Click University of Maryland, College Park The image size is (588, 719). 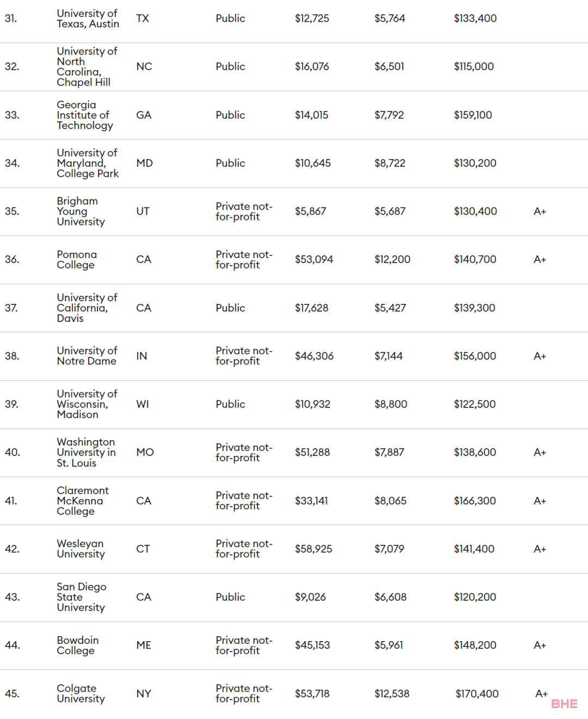88,163
